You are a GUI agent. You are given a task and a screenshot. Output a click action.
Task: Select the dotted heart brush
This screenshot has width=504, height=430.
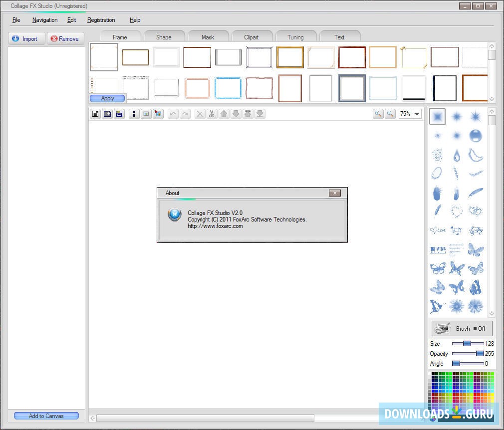click(x=457, y=211)
